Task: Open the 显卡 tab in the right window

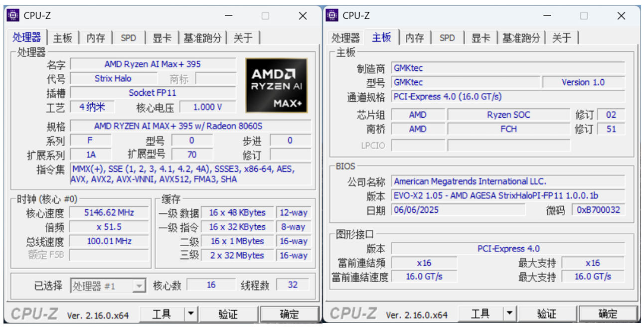Action: (481, 38)
